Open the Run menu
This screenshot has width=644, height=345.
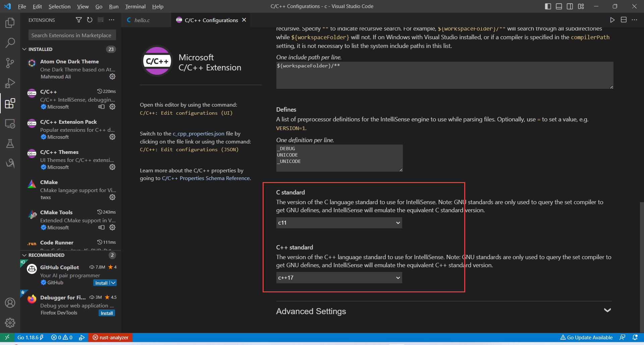[114, 6]
